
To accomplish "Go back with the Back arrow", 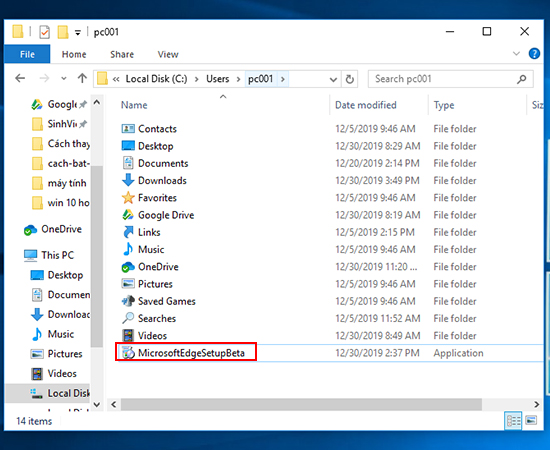I will (20, 78).
